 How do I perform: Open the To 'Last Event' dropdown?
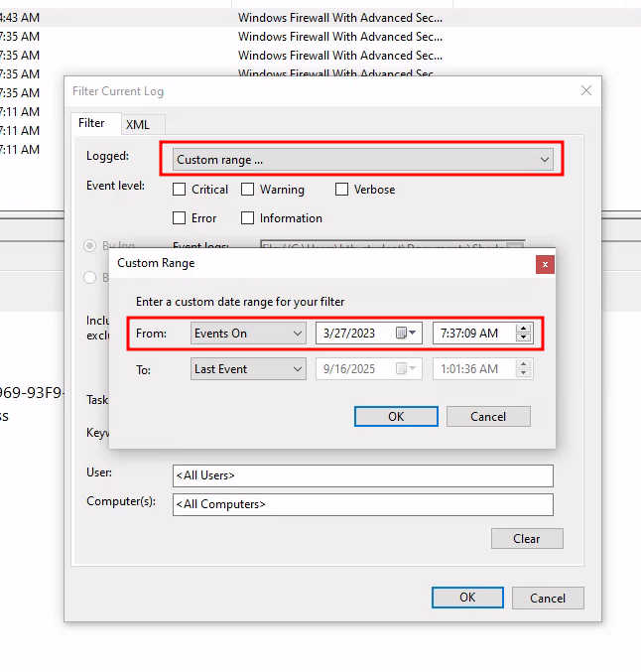coord(248,369)
